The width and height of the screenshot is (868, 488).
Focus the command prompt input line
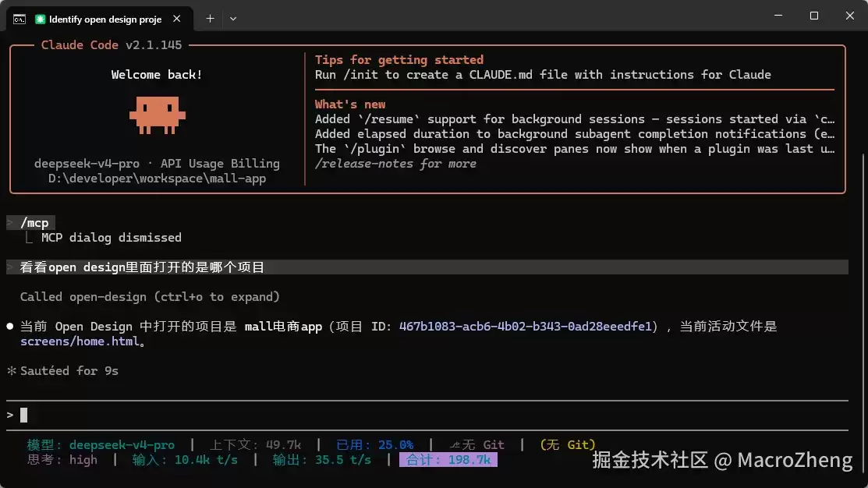tap(427, 415)
